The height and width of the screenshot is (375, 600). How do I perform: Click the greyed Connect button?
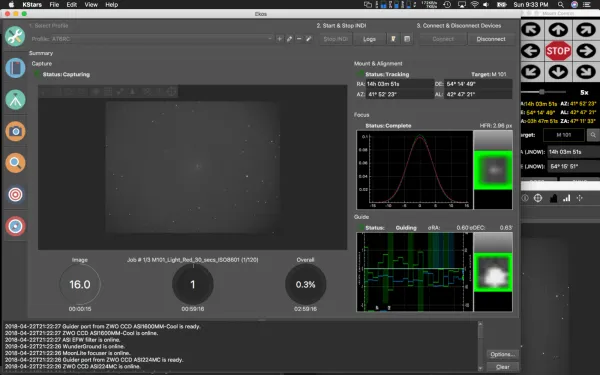tap(443, 39)
